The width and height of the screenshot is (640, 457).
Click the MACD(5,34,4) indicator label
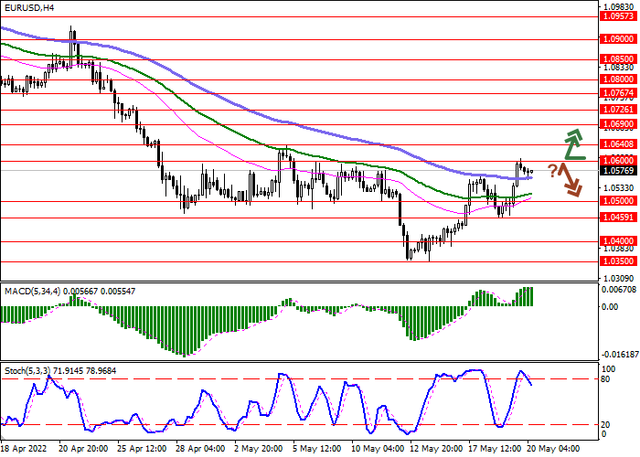(32, 290)
